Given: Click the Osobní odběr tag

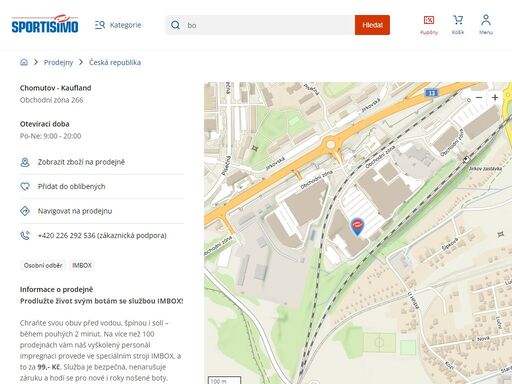Looking at the screenshot, I should 43,266.
